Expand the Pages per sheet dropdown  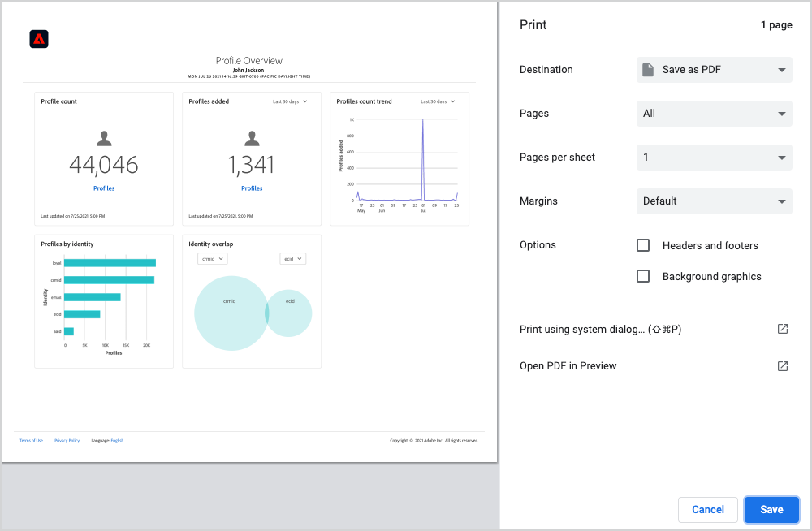click(x=714, y=158)
